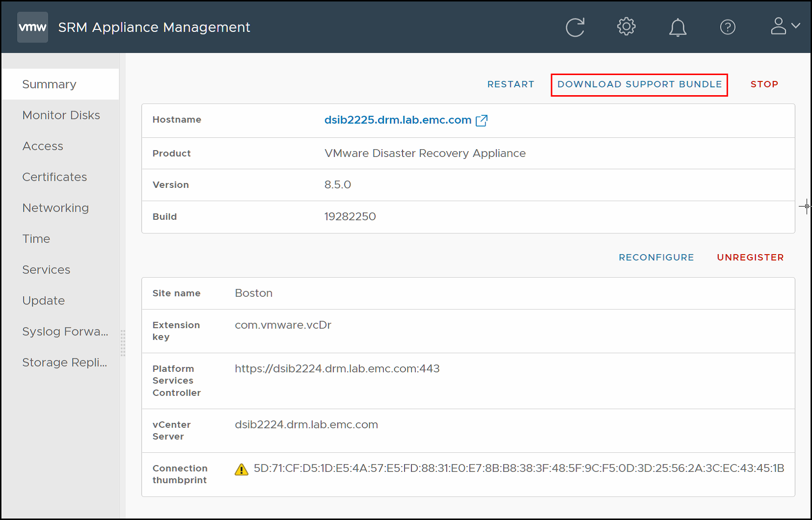This screenshot has height=520, width=812.
Task: Open the user account menu
Action: (785, 26)
